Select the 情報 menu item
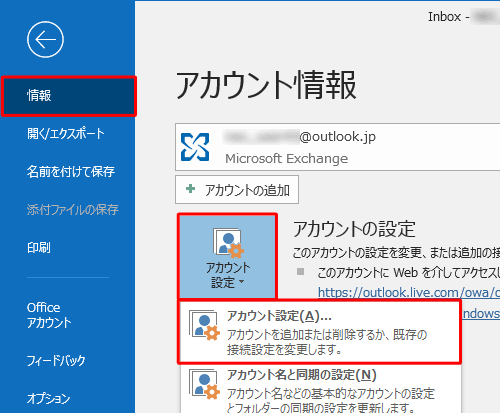 pos(69,96)
